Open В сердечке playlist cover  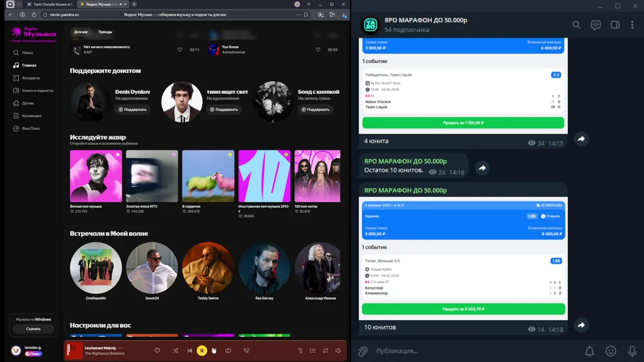pyautogui.click(x=208, y=176)
